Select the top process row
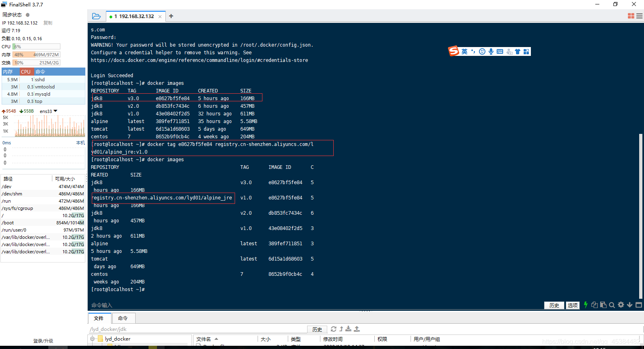This screenshot has height=349, width=644. pos(43,101)
